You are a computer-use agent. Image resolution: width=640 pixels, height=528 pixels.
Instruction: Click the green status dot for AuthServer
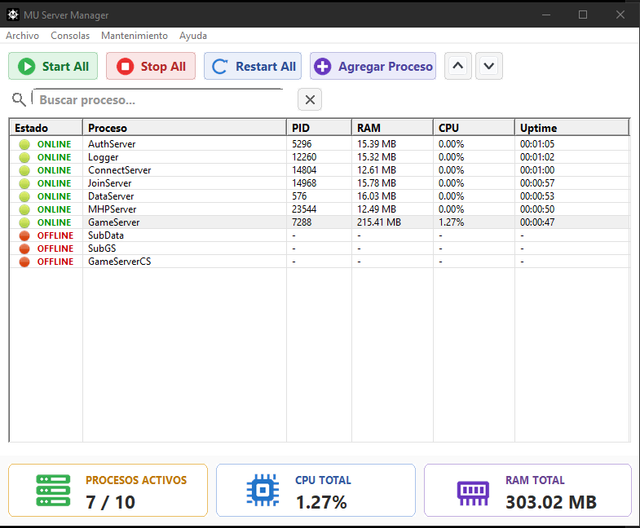pos(24,144)
